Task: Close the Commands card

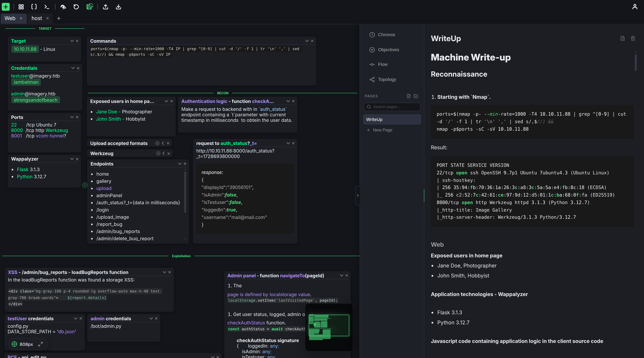Action: [312, 41]
